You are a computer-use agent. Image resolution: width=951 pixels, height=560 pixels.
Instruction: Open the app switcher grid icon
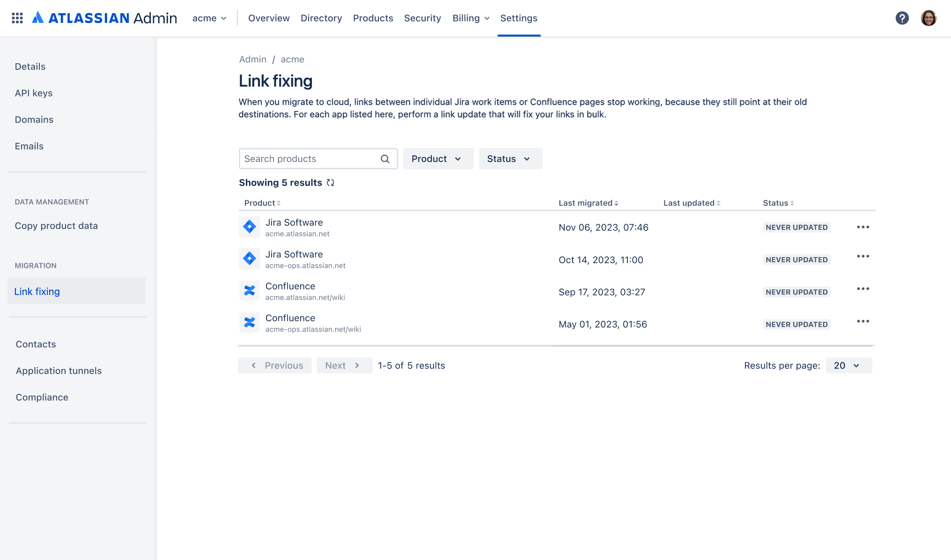pos(17,18)
